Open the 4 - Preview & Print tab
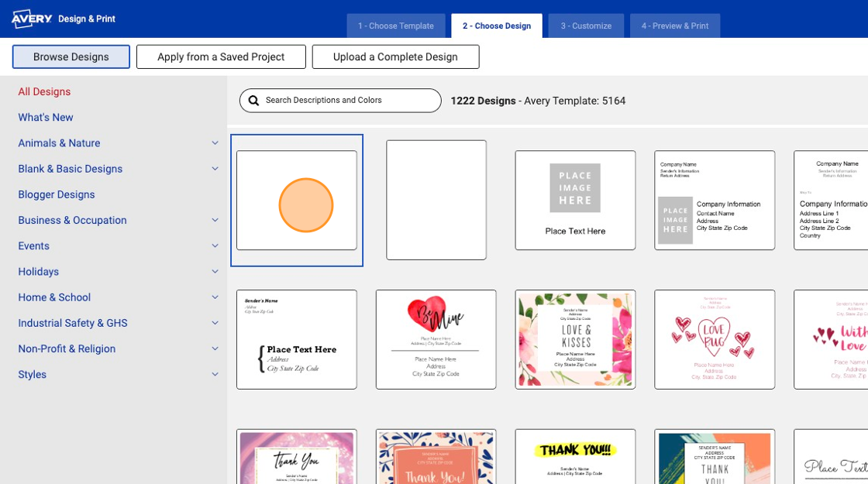Screen dimensions: 868x484 (675, 26)
